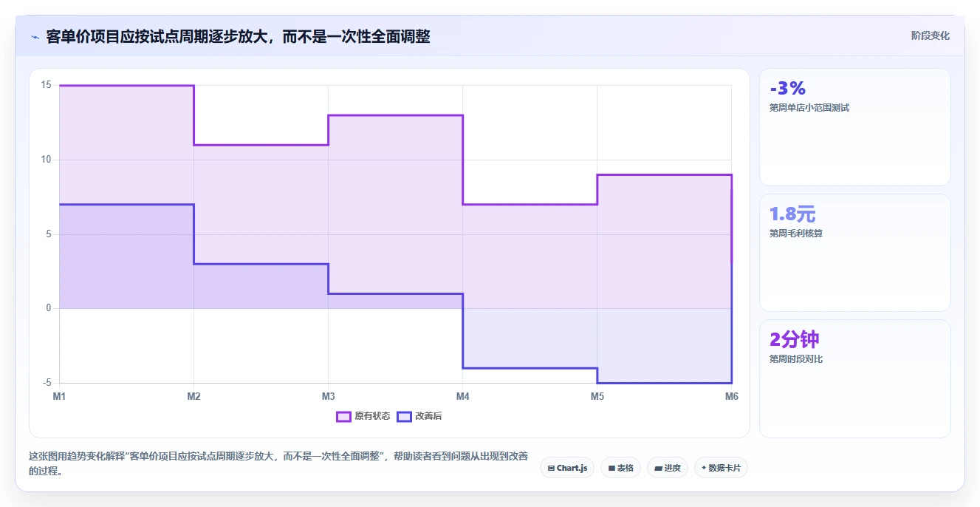The width and height of the screenshot is (980, 507).
Task: Select the 数据卡片 tag
Action: (721, 468)
